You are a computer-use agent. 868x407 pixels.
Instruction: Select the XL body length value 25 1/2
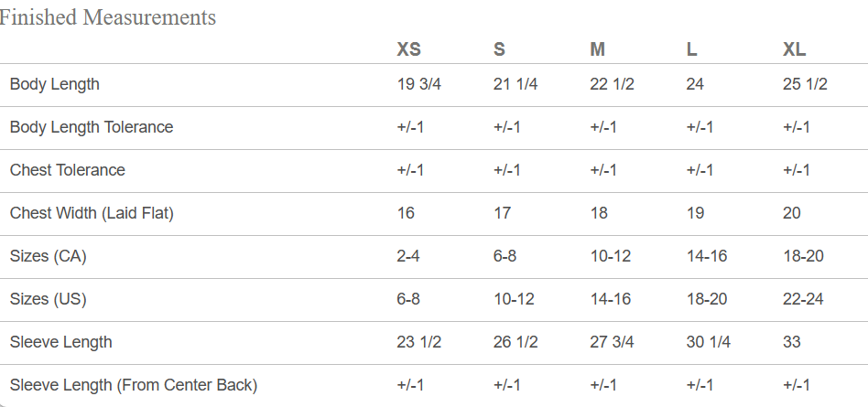point(805,84)
